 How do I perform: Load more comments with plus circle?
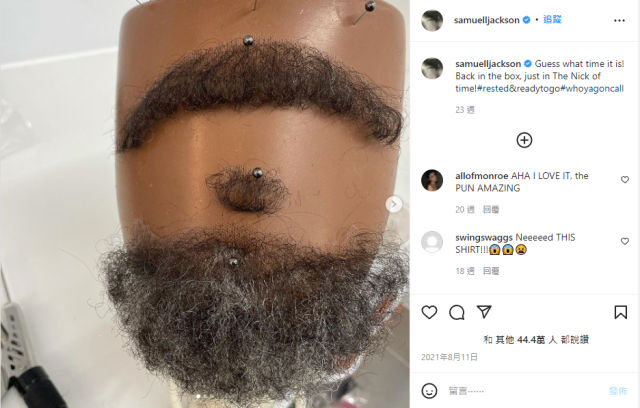pos(524,140)
